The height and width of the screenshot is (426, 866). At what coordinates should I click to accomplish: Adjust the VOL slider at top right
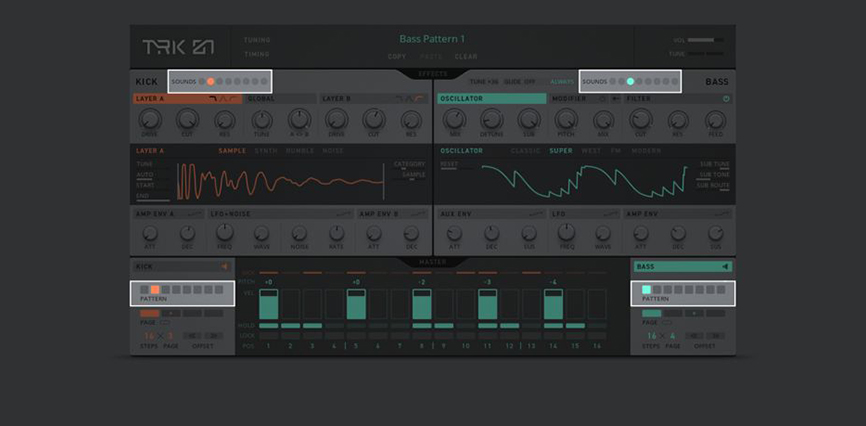coord(705,40)
